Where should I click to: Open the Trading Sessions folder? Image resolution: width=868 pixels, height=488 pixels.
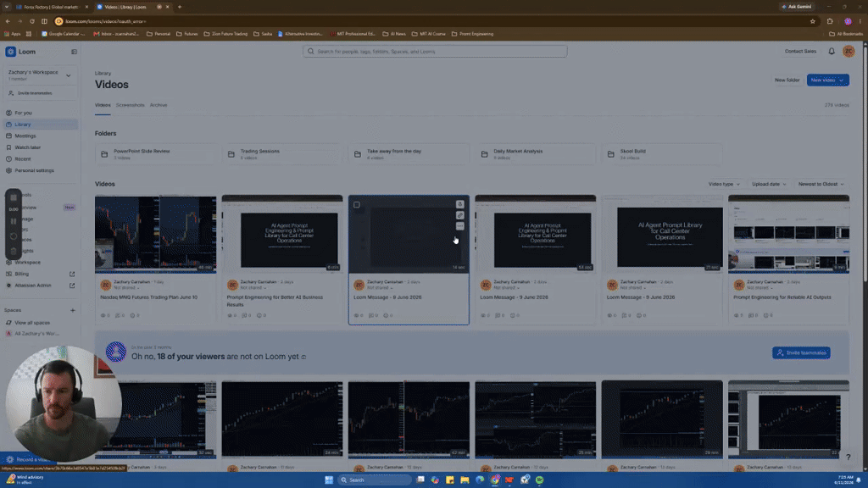(x=282, y=154)
